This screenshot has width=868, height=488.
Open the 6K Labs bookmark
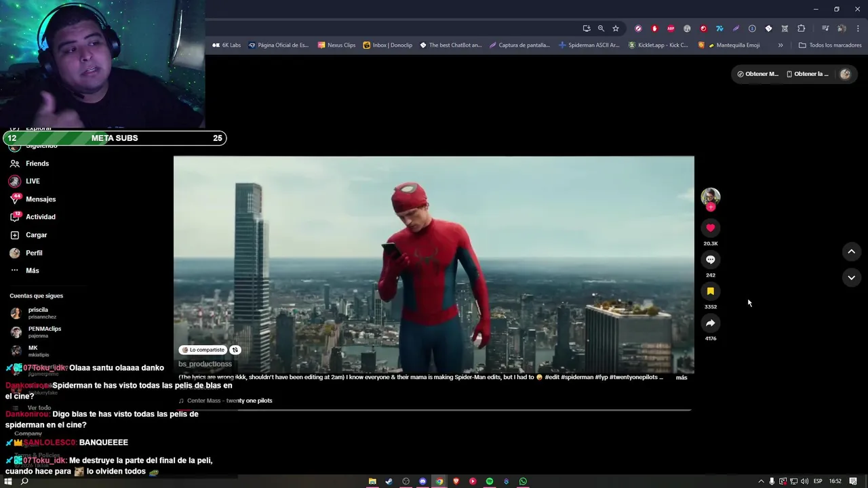pyautogui.click(x=226, y=45)
